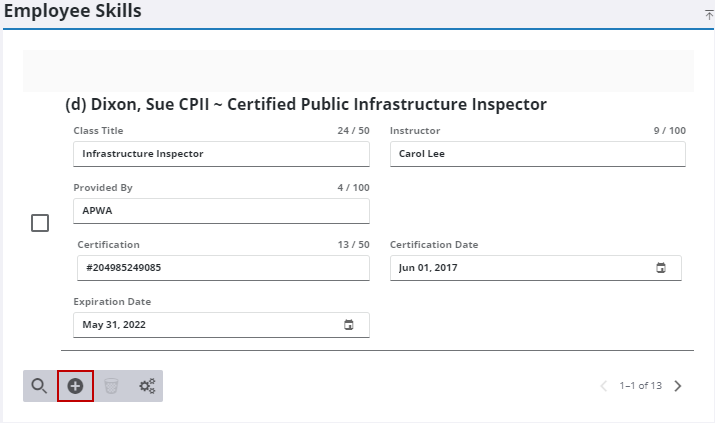This screenshot has width=715, height=423.
Task: Focus the Instructor field with Carol Lee
Action: pyautogui.click(x=536, y=154)
